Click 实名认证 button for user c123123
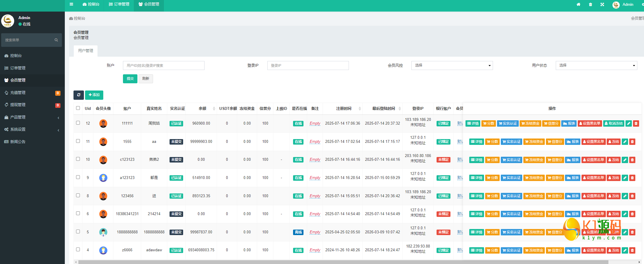The width and height of the screenshot is (644, 264). click(x=511, y=160)
